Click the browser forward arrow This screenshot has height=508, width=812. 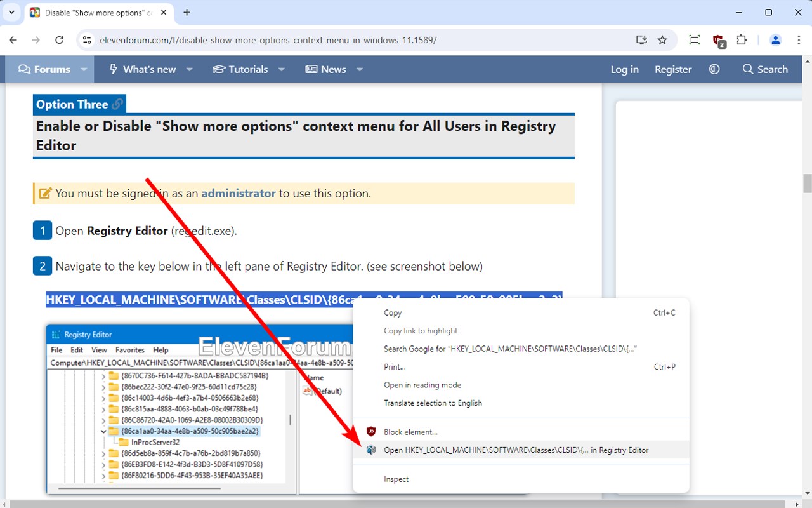(x=36, y=40)
